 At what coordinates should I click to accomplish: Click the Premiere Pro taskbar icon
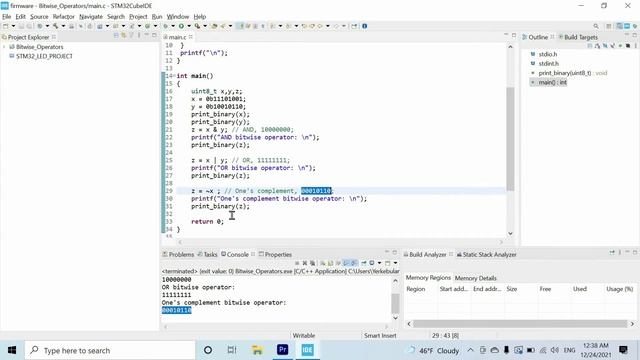282,350
